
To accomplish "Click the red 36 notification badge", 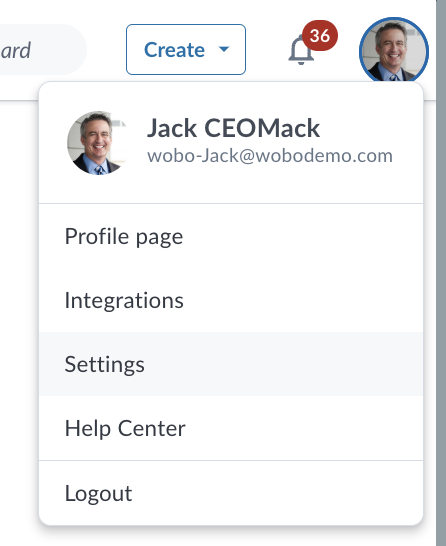I will click(320, 36).
